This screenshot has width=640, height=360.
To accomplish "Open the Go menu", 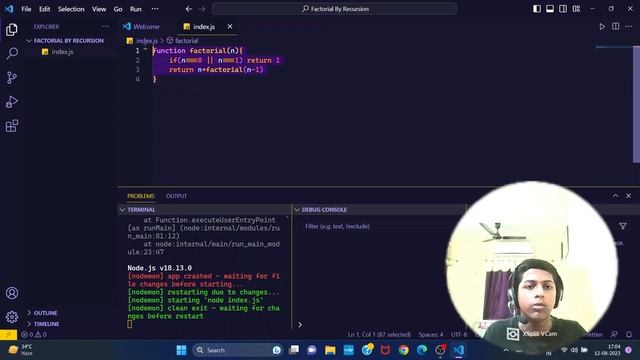I will pyautogui.click(x=118, y=9).
